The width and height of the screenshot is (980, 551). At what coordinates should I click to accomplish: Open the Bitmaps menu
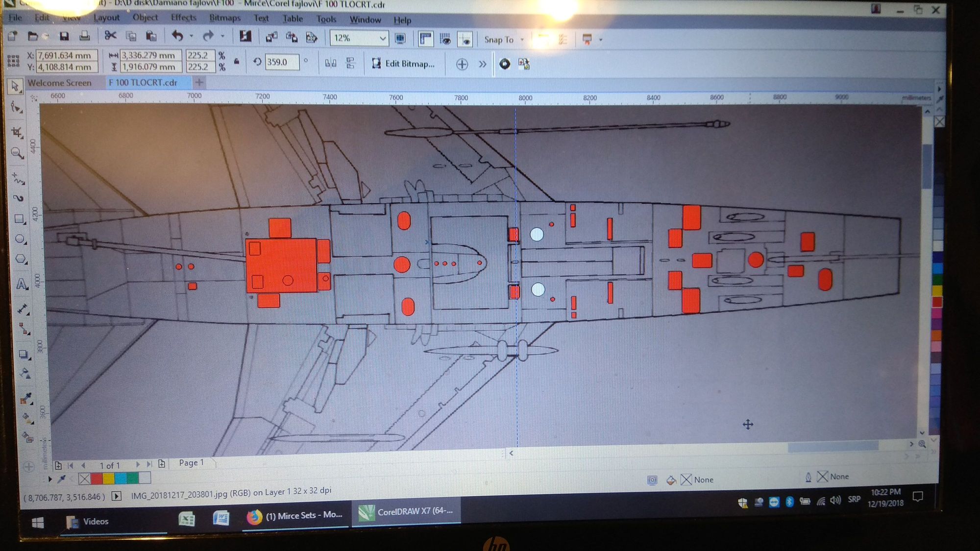(x=224, y=18)
